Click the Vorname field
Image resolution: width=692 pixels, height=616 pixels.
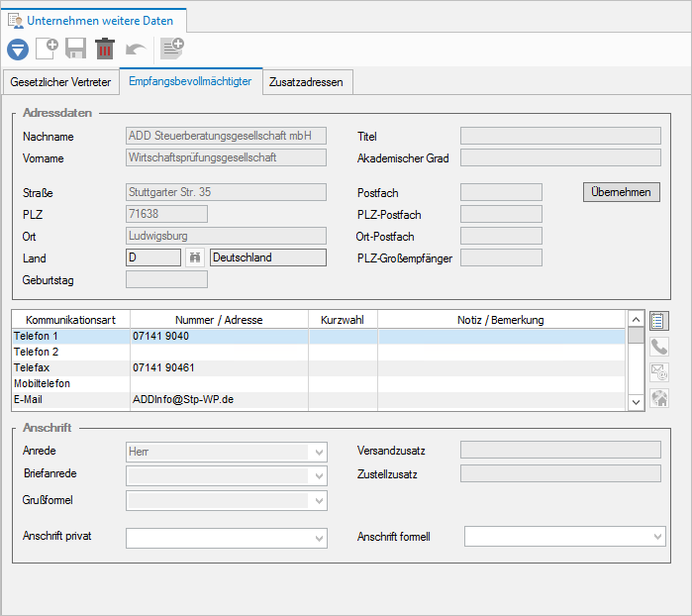(x=226, y=157)
